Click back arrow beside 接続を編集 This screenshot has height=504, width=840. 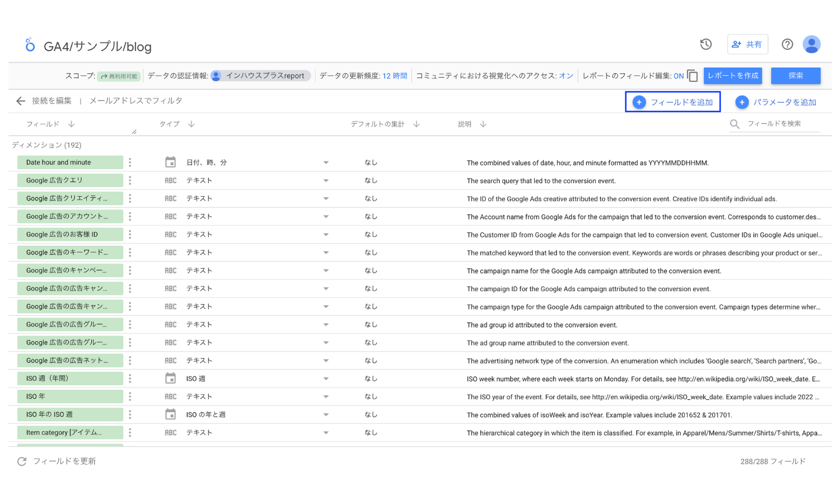[x=21, y=101]
